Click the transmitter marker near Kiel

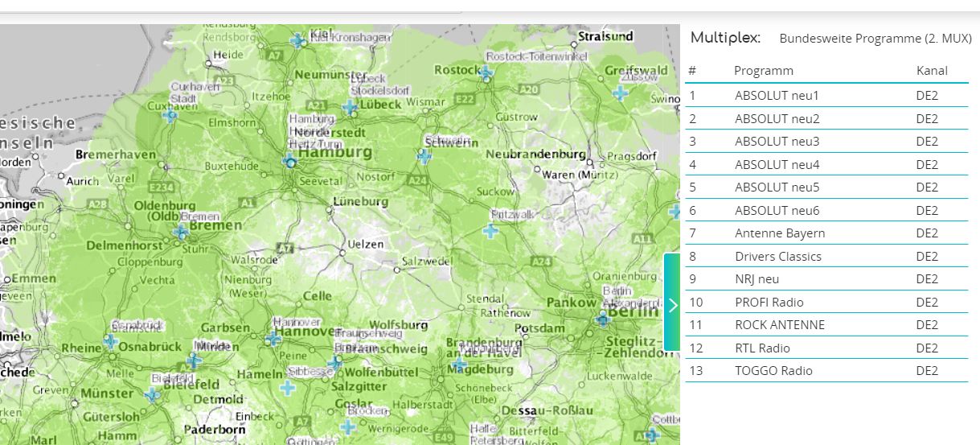pos(299,40)
